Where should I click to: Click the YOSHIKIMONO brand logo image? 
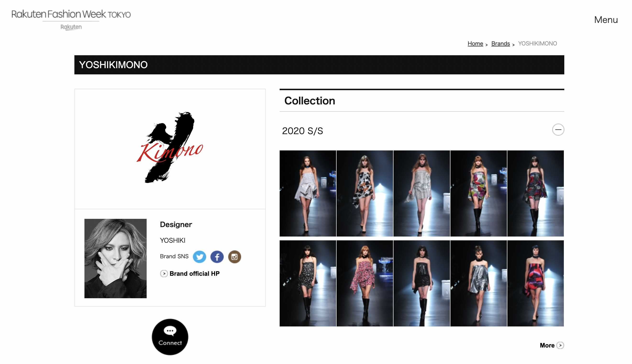tap(170, 147)
